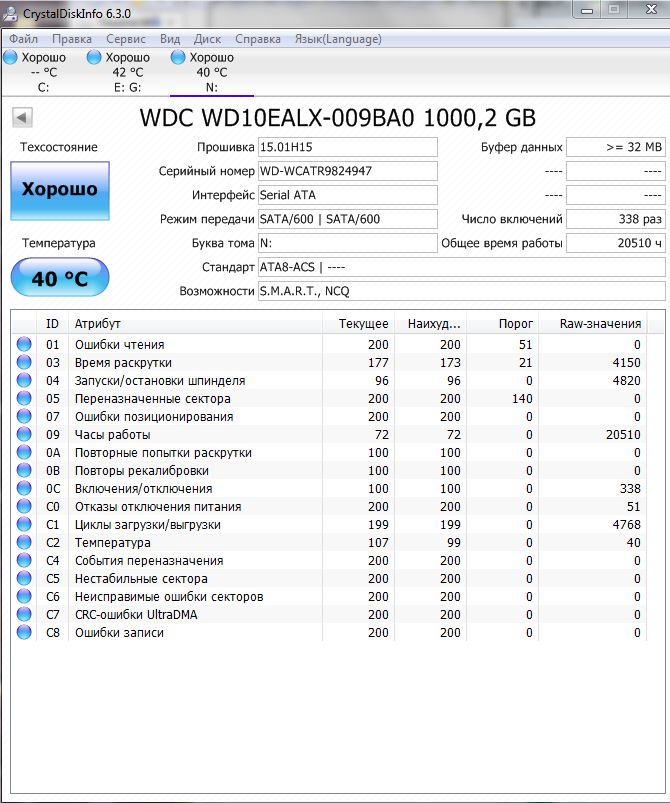Open the Справка menu
Screen dimensions: 670x803
click(258, 39)
